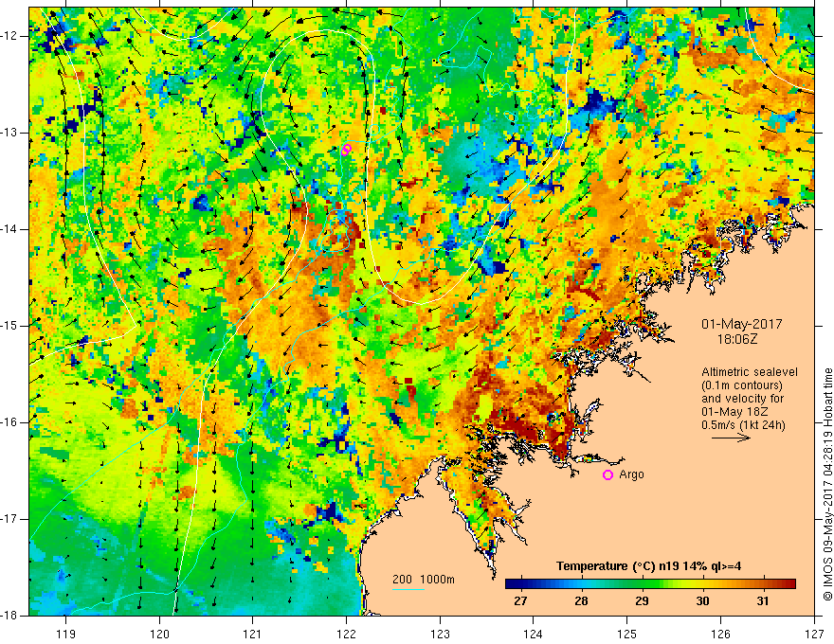Click color bar tick label '27'
This screenshot has height=644, width=834.
click(x=520, y=601)
